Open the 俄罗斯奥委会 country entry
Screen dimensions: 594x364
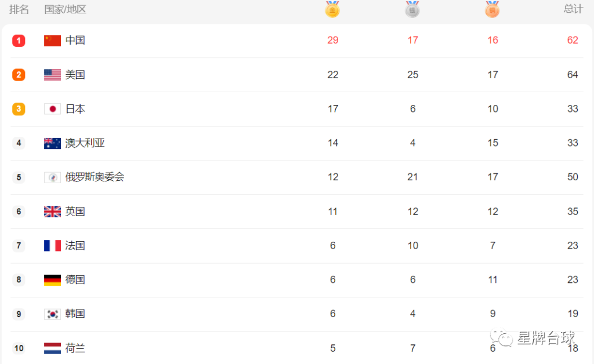(95, 177)
